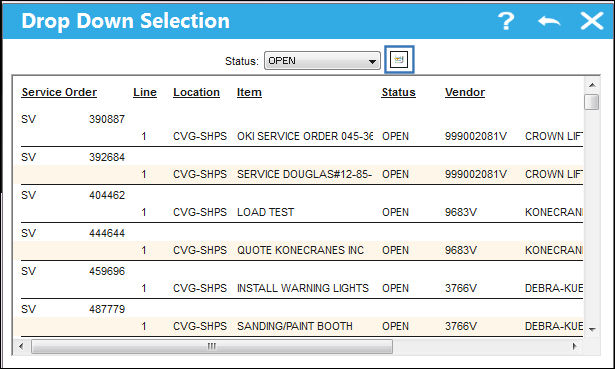Click vendor 999002081V in the 390887 row
The width and height of the screenshot is (615, 369).
[x=476, y=136]
